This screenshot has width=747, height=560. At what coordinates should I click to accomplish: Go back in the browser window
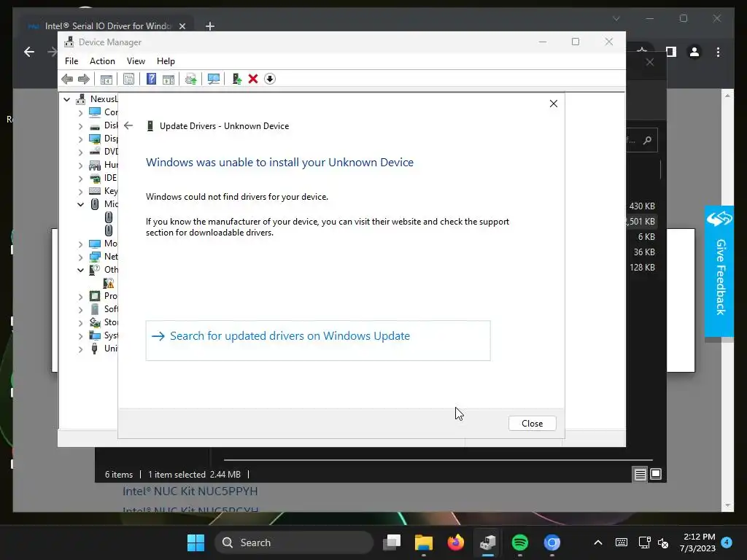coord(29,52)
